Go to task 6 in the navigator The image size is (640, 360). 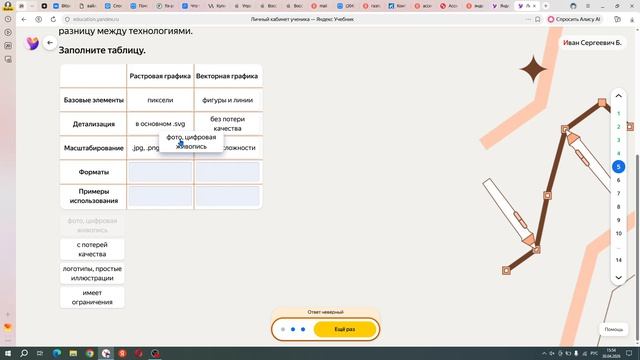tap(618, 180)
